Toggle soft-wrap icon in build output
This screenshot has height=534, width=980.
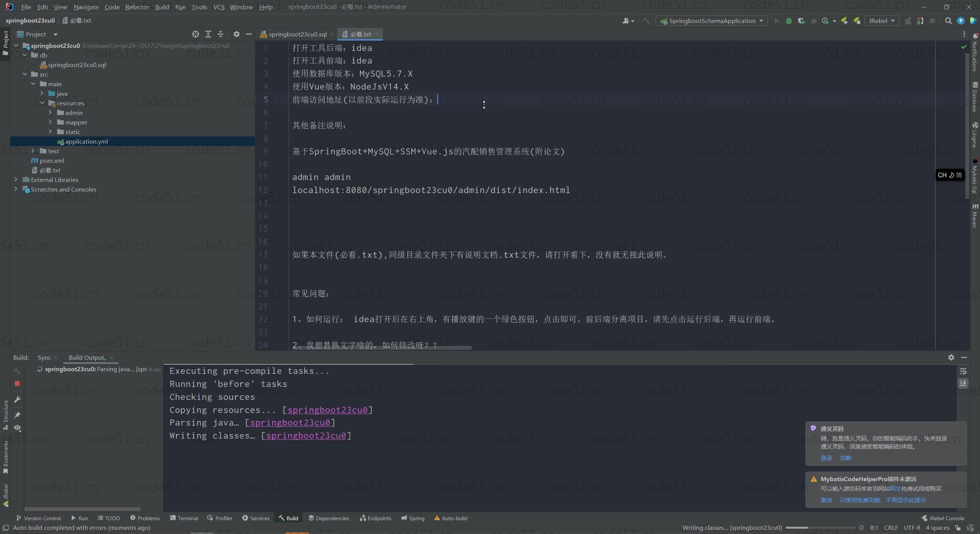pyautogui.click(x=963, y=371)
